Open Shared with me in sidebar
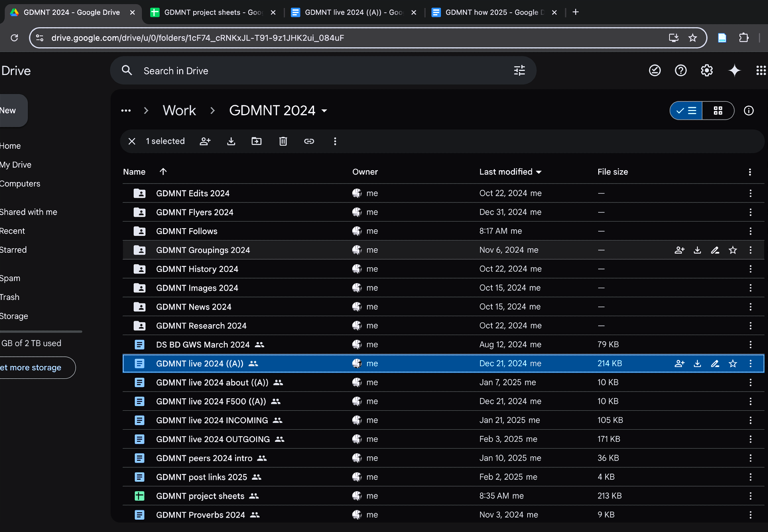The width and height of the screenshot is (768, 532). pyautogui.click(x=28, y=212)
